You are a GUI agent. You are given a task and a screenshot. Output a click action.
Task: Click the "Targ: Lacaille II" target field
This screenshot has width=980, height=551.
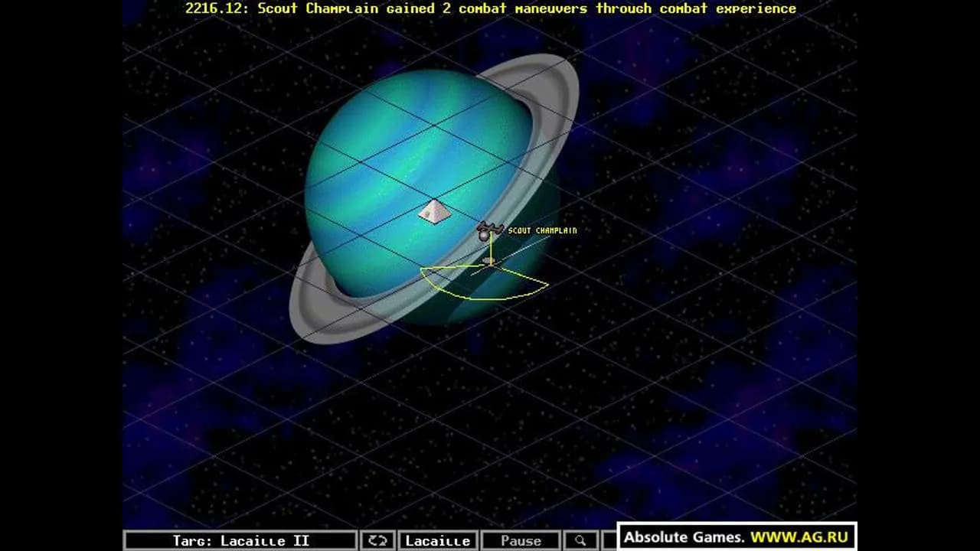pyautogui.click(x=240, y=541)
